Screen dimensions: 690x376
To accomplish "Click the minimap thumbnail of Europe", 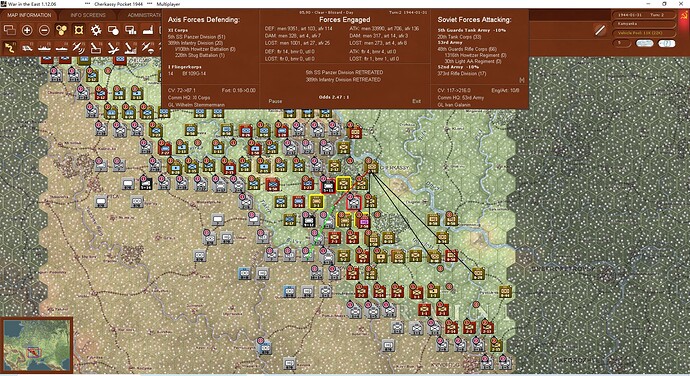I will coord(37,345).
